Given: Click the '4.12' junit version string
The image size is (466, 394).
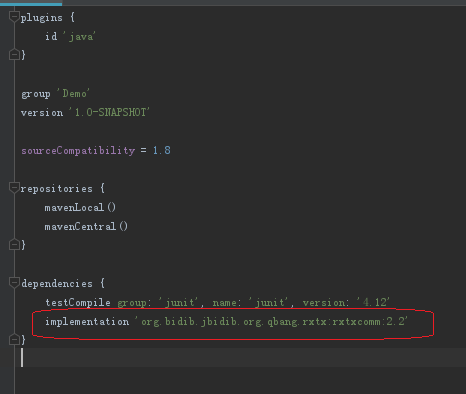Looking at the screenshot, I should [373, 302].
